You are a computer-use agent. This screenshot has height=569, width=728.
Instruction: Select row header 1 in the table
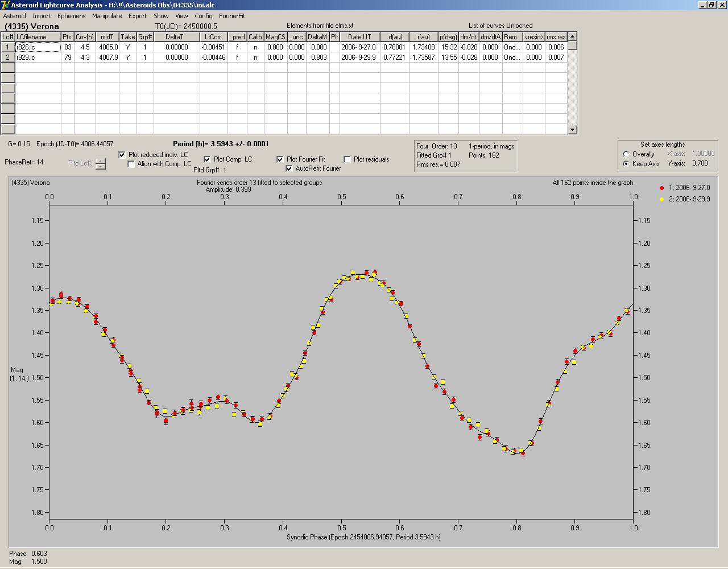[7, 47]
